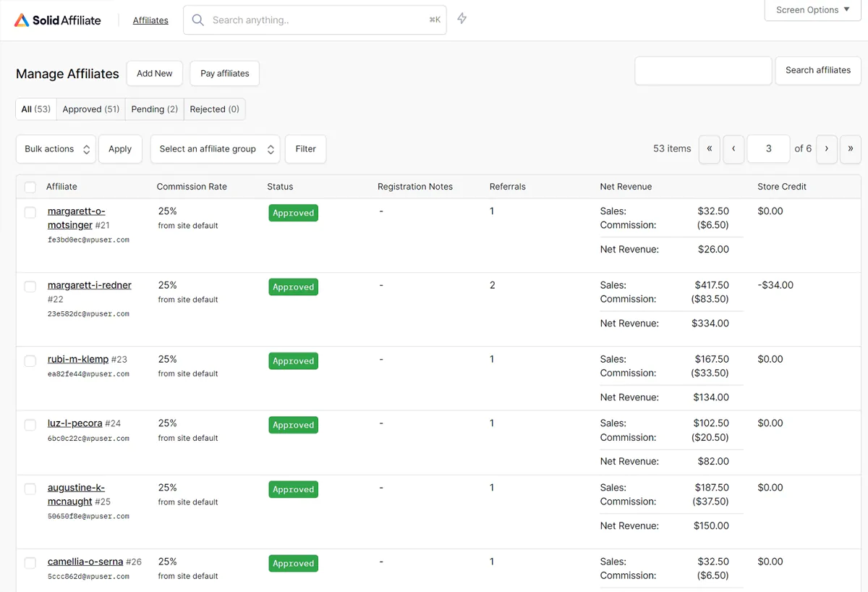The width and height of the screenshot is (868, 592).
Task: Check the rubi-m-klemp row checkbox
Action: click(x=30, y=360)
